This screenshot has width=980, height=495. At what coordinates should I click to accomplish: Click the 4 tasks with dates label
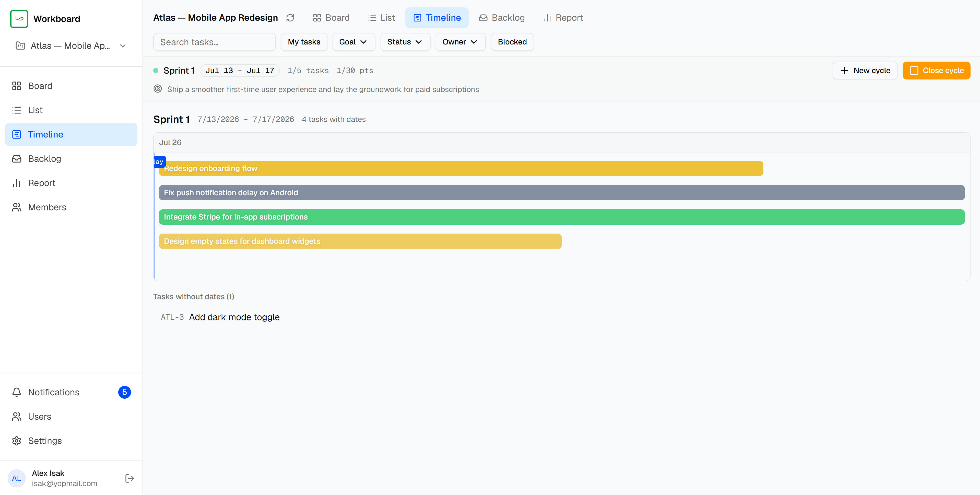[x=334, y=120]
